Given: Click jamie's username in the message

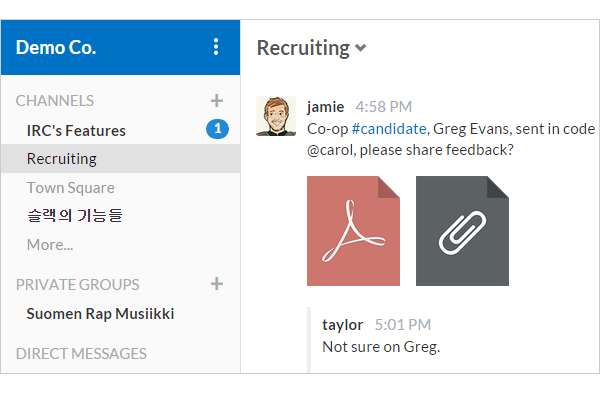Looking at the screenshot, I should click(325, 107).
